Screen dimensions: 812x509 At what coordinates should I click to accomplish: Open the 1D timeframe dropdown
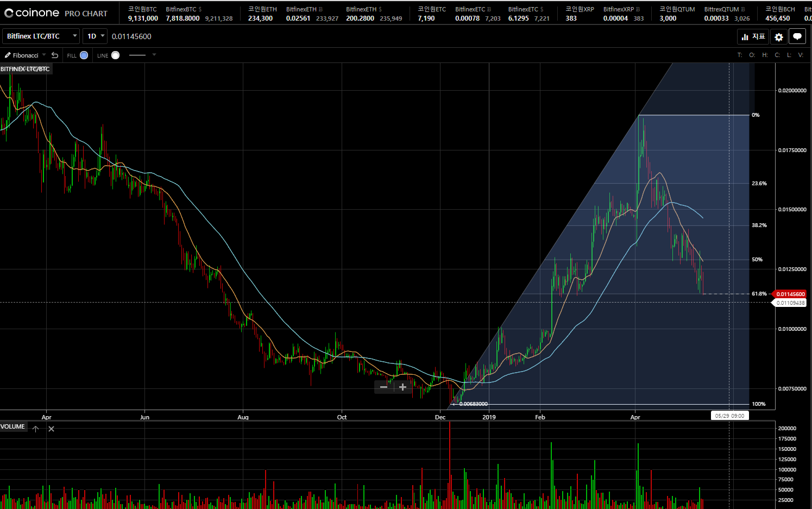(96, 36)
